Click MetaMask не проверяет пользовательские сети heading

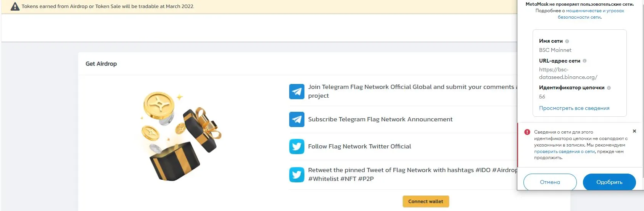coord(580,4)
